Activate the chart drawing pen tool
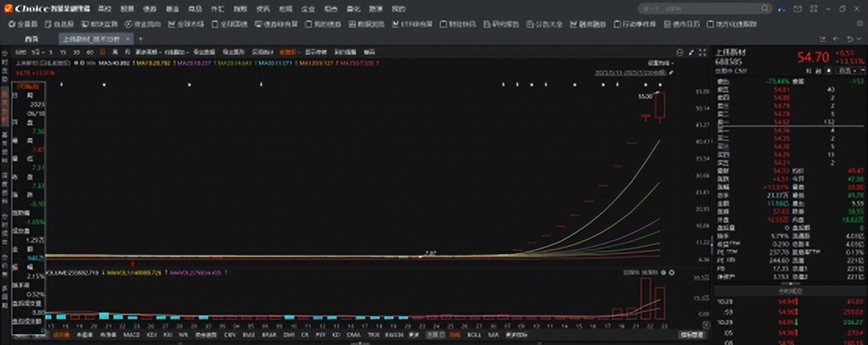The image size is (868, 345). [x=691, y=53]
